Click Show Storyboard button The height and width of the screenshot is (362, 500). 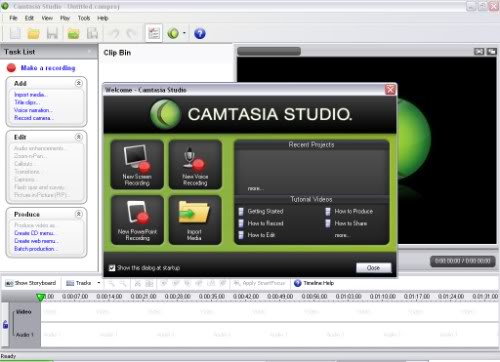coord(31,283)
